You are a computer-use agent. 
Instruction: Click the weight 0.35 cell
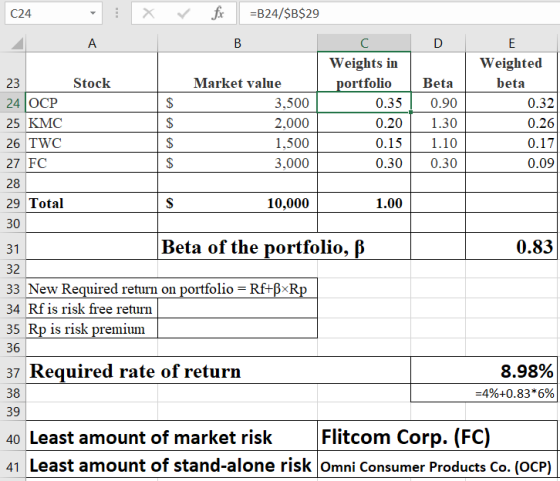click(364, 103)
